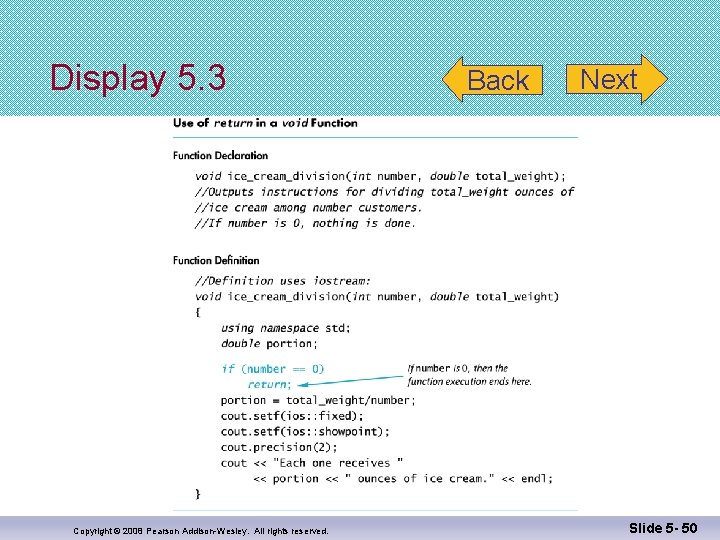Click the blue 'return;' statement

coord(270,384)
